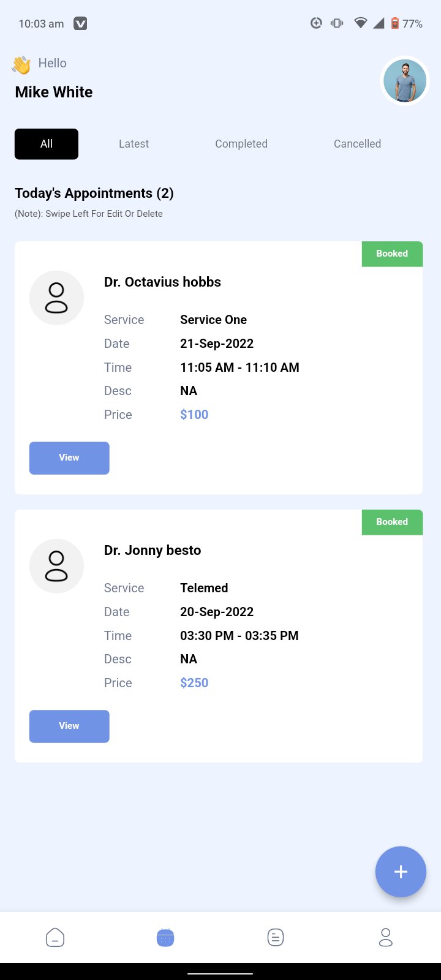441x980 pixels.
Task: Show the Cancelled appointments tab
Action: pyautogui.click(x=357, y=144)
